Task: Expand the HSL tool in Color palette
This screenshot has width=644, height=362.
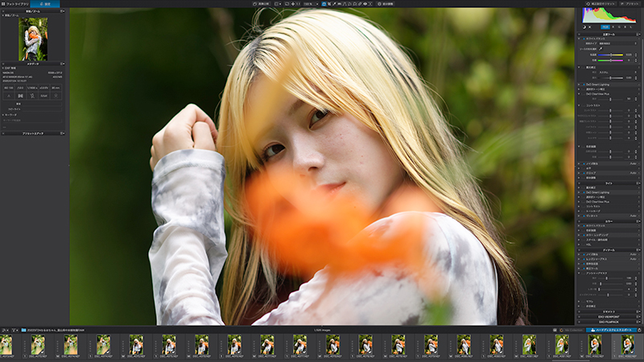Action: pos(579,245)
